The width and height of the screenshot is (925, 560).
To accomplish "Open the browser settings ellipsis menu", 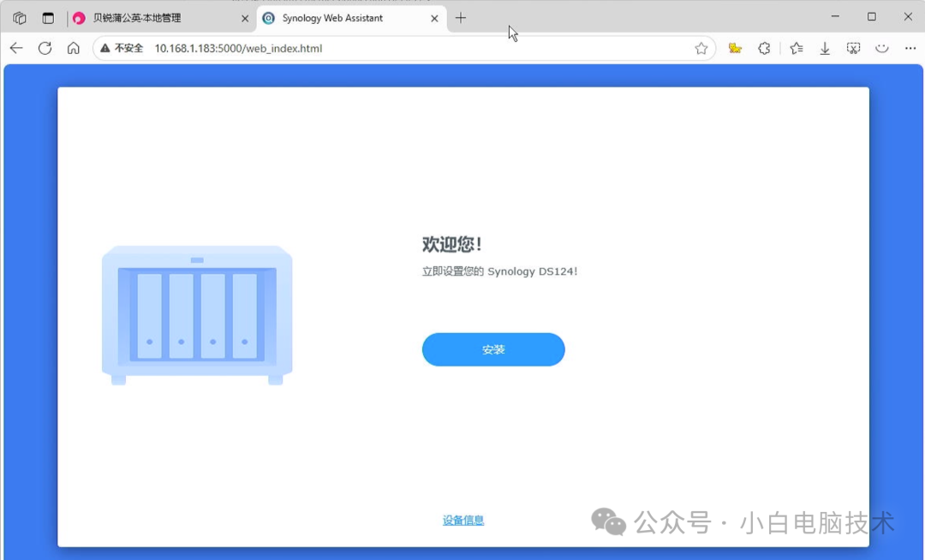I will click(910, 48).
